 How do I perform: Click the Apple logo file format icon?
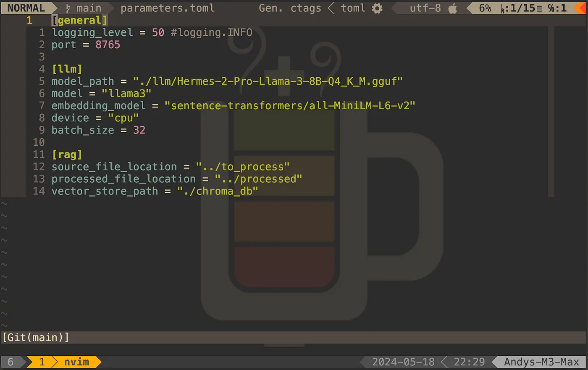click(453, 8)
